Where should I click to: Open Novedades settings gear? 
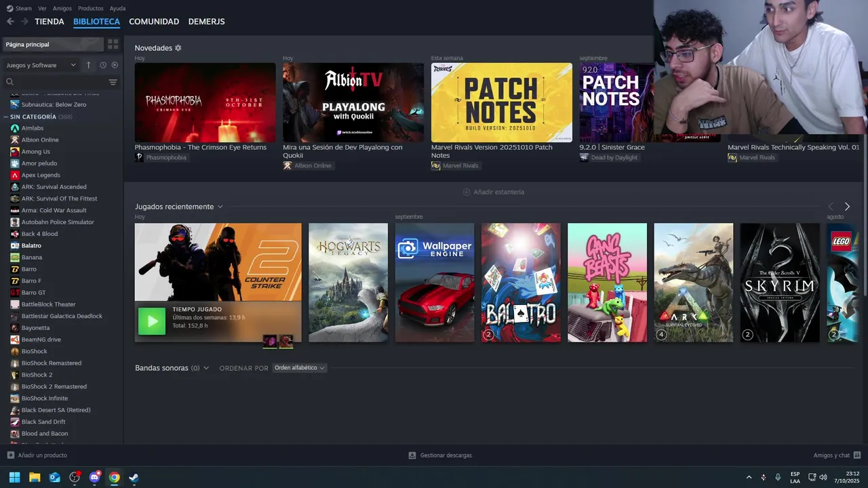(x=178, y=48)
